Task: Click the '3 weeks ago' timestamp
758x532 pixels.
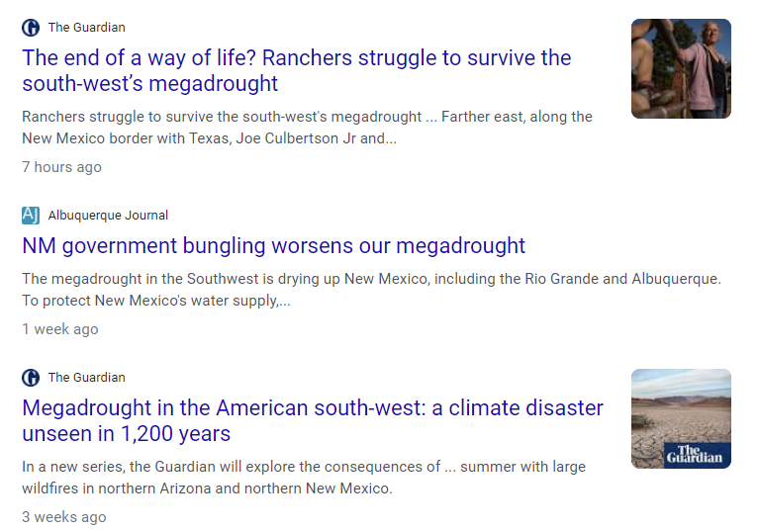Action: pos(63,516)
